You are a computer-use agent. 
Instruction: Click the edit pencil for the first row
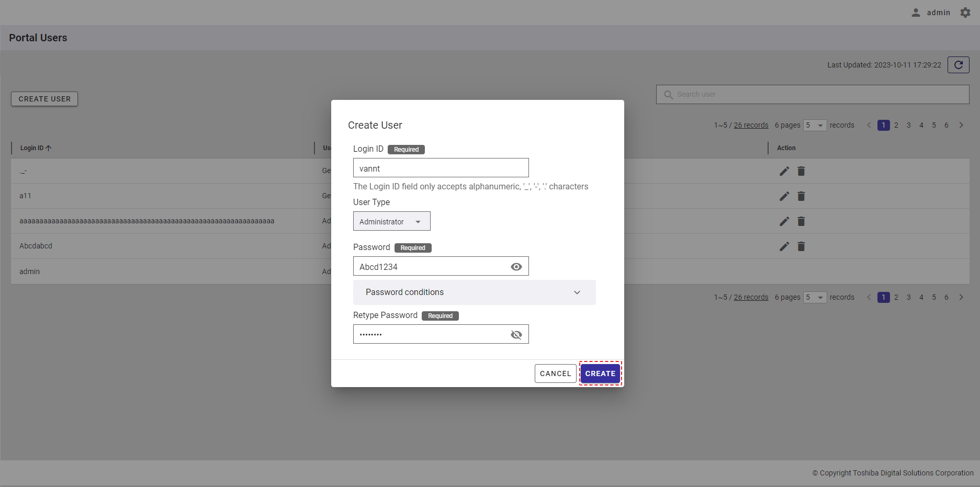coord(784,171)
